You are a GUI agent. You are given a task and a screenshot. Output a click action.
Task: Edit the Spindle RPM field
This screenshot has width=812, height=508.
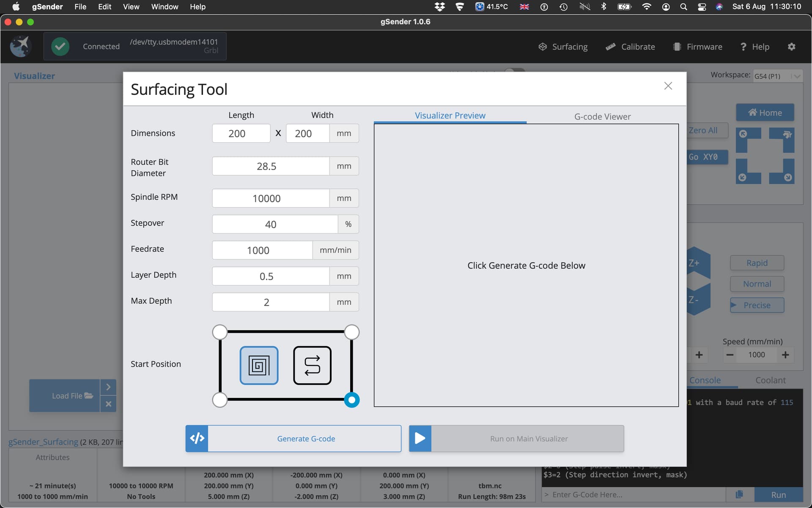271,198
